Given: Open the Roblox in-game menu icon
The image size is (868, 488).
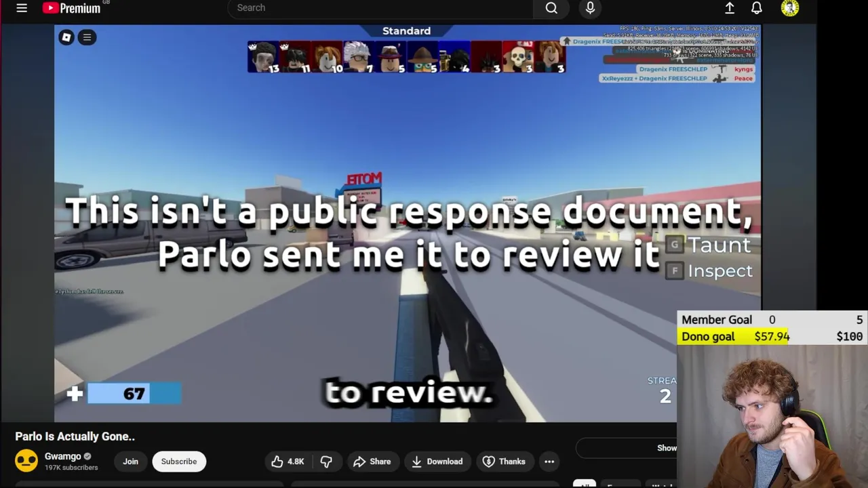Looking at the screenshot, I should pos(87,37).
